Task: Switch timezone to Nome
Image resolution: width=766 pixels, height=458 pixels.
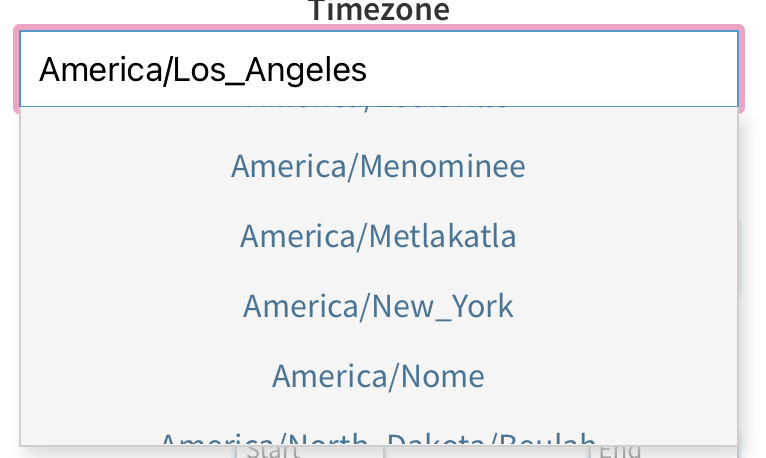Action: point(378,376)
